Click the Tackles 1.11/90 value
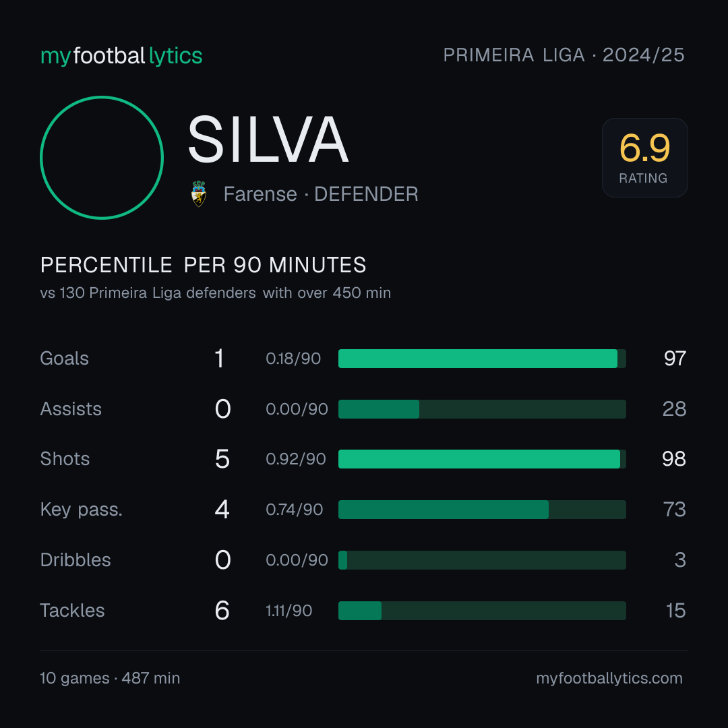 [289, 611]
